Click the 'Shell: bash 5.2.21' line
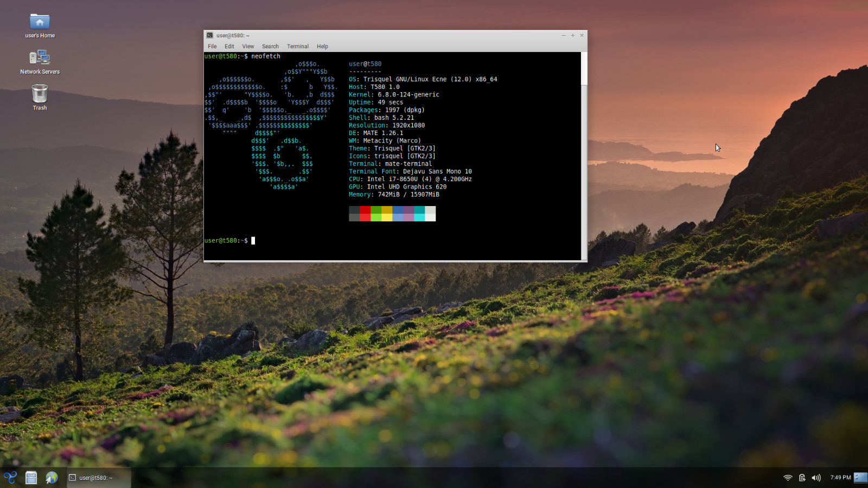The height and width of the screenshot is (488, 868). (x=381, y=118)
